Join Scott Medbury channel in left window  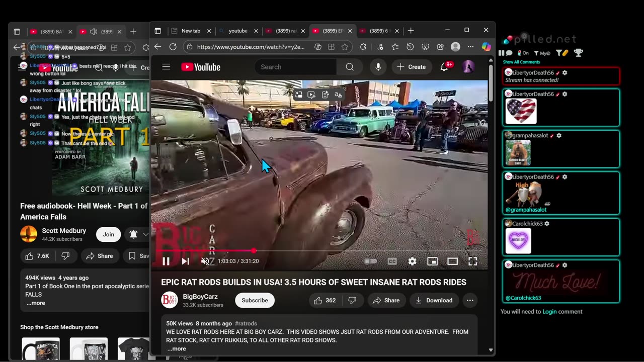pos(109,234)
